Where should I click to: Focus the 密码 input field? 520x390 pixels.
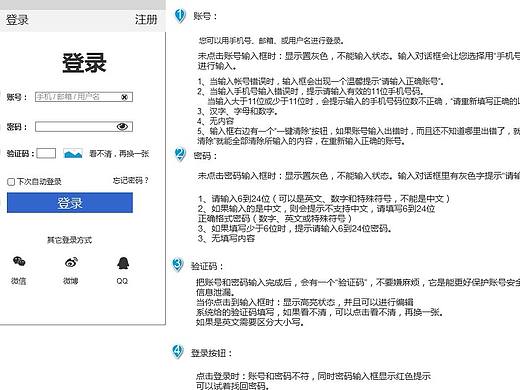coord(84,127)
